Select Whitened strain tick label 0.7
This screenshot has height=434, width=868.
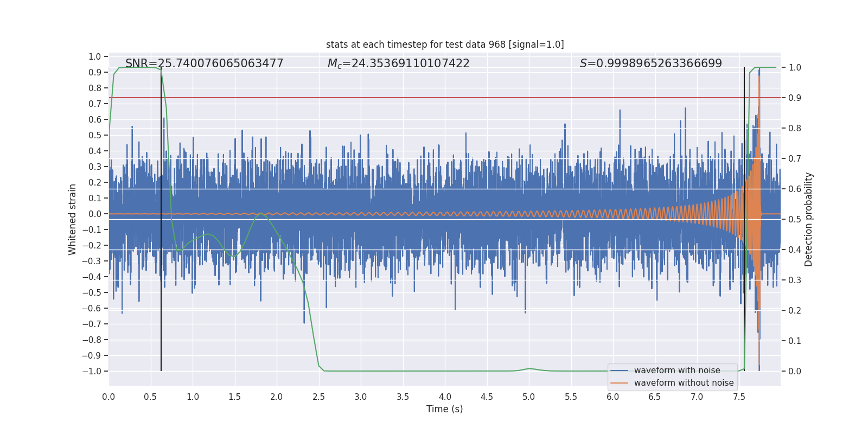[x=95, y=104]
